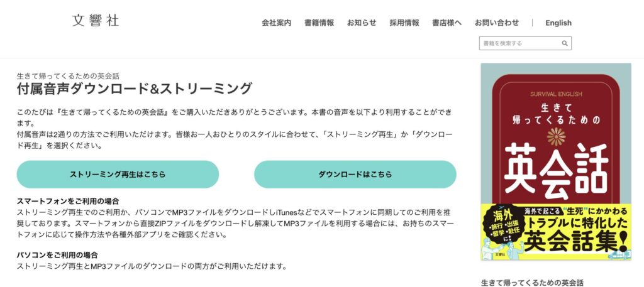Click the magnifying glass search icon
Image resolution: width=644 pixels, height=287 pixels.
(565, 43)
